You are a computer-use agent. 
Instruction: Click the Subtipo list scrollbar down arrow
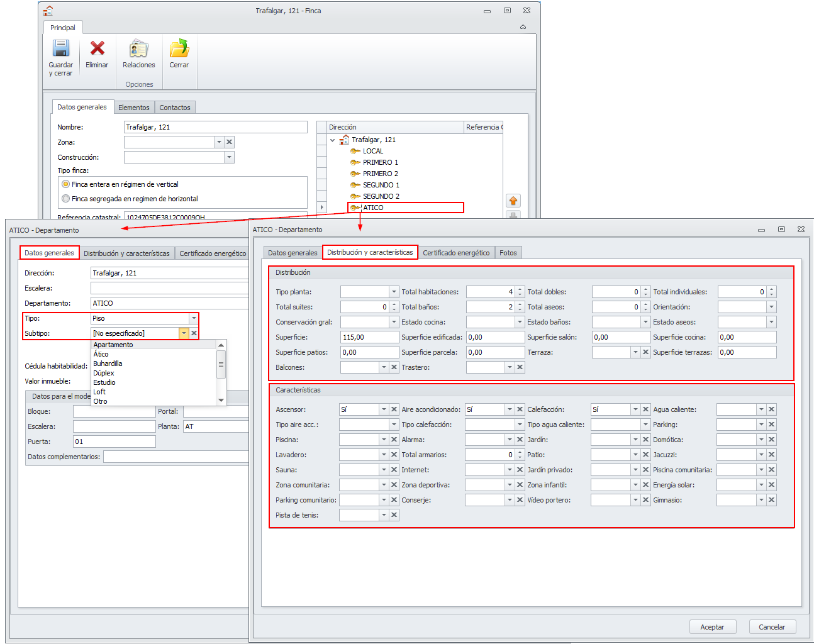click(x=221, y=400)
